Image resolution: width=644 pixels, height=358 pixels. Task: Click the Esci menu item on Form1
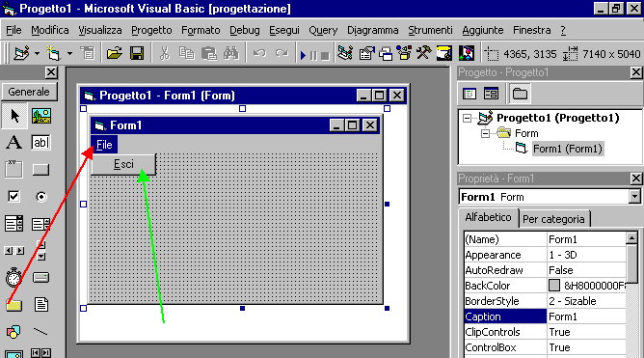click(123, 164)
